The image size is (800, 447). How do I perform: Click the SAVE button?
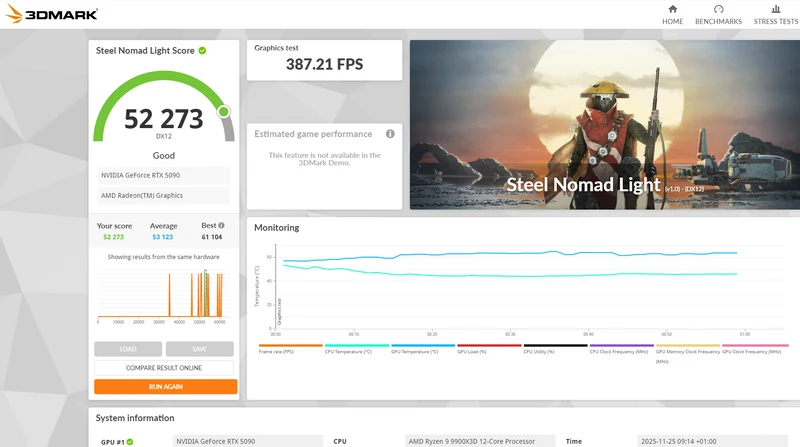[x=199, y=349]
